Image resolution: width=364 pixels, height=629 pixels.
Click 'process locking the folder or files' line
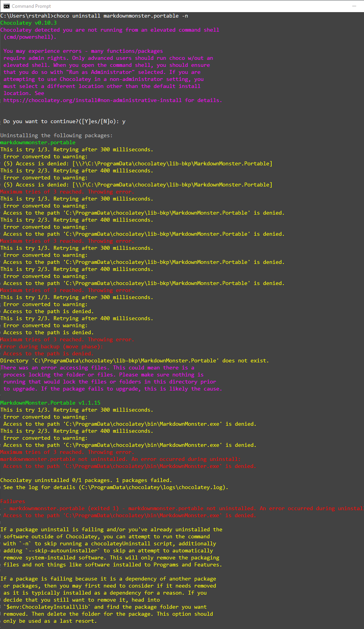point(104,375)
